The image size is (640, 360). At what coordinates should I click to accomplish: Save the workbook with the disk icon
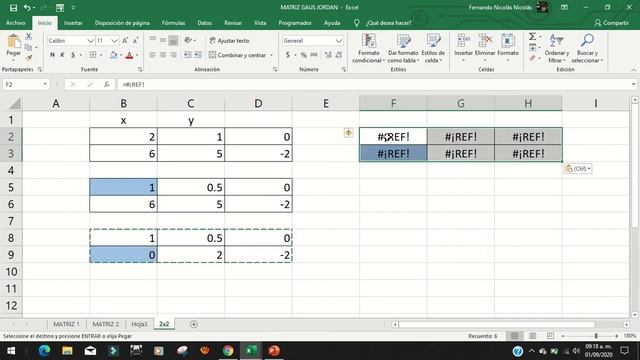(13, 7)
